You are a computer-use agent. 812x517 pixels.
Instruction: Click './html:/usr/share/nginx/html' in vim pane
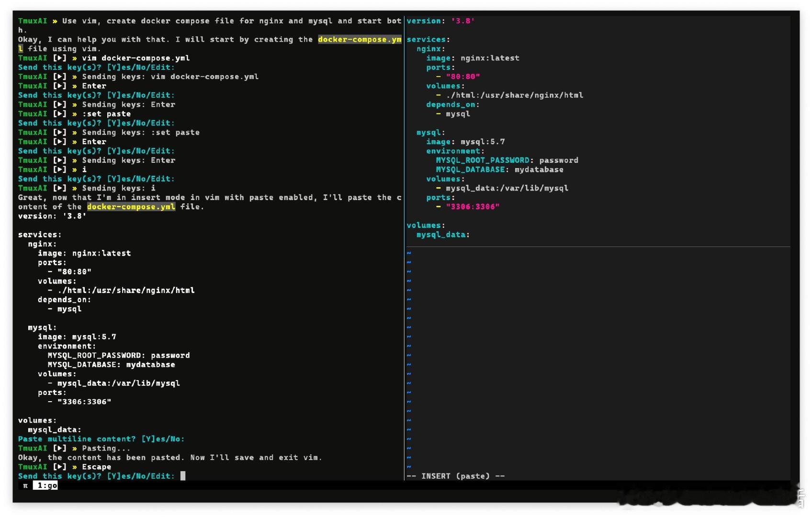click(x=515, y=95)
